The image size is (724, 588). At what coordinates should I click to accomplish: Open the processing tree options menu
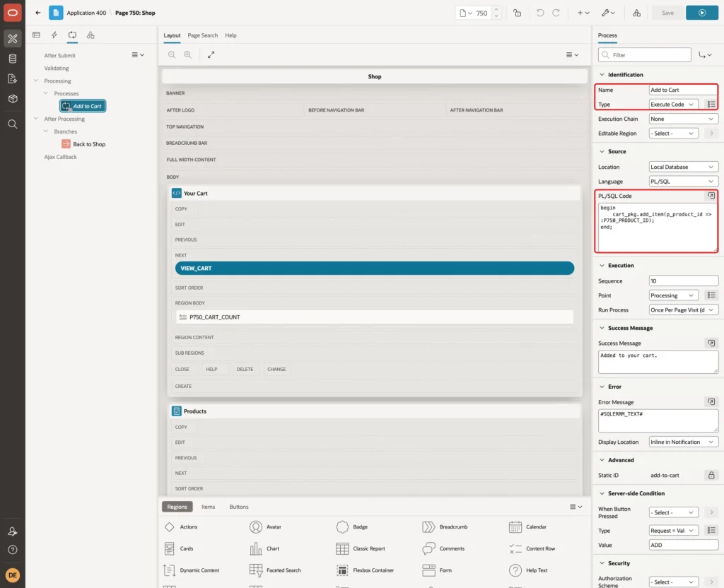pos(138,54)
